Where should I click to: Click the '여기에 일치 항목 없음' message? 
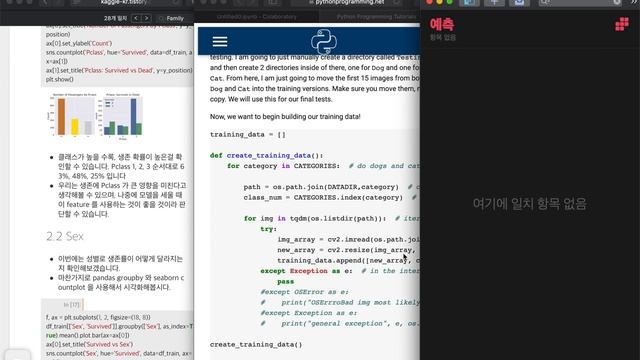point(529,204)
